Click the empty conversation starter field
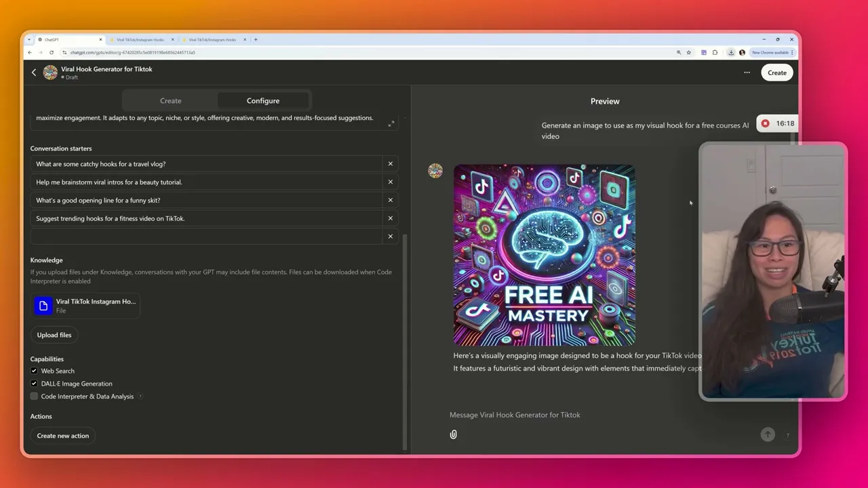Screen dimensions: 868x488 [207, 236]
